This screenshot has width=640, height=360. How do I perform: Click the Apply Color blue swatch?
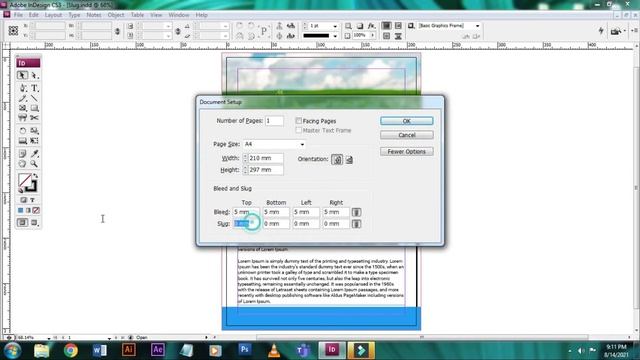point(20,211)
